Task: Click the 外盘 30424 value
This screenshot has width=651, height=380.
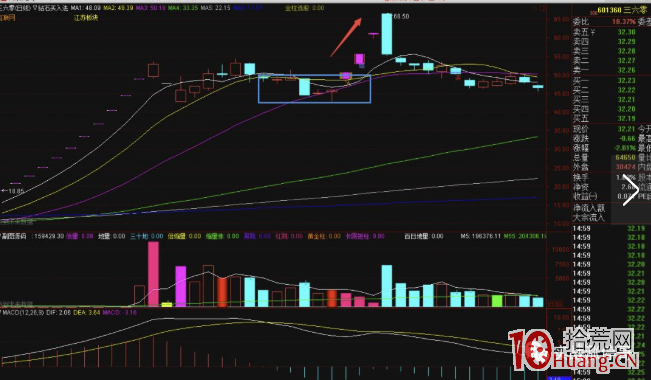Action: [x=626, y=167]
